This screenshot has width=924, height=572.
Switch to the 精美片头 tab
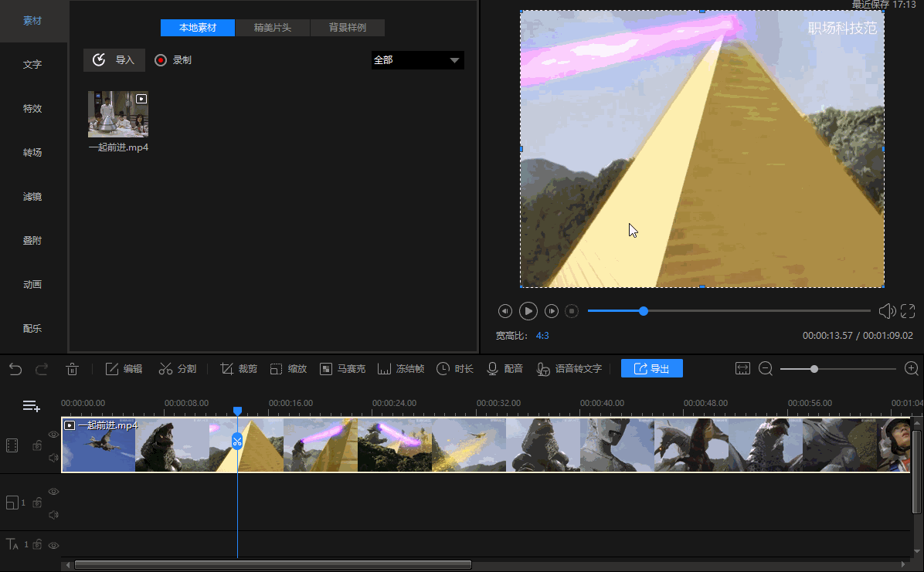click(273, 28)
